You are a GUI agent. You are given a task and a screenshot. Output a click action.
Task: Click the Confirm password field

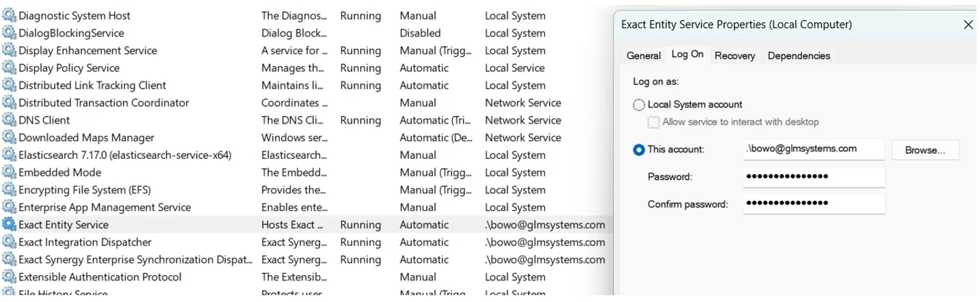pyautogui.click(x=813, y=204)
